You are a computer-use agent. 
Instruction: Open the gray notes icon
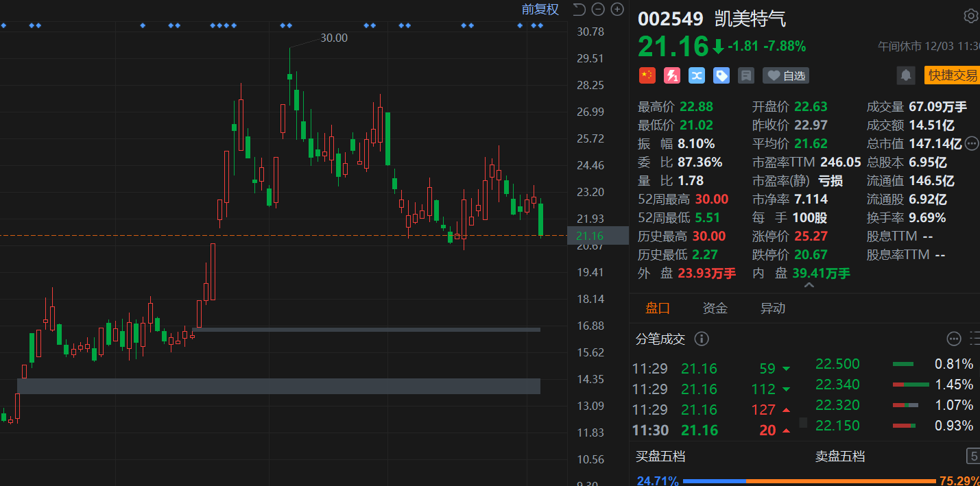pyautogui.click(x=746, y=75)
